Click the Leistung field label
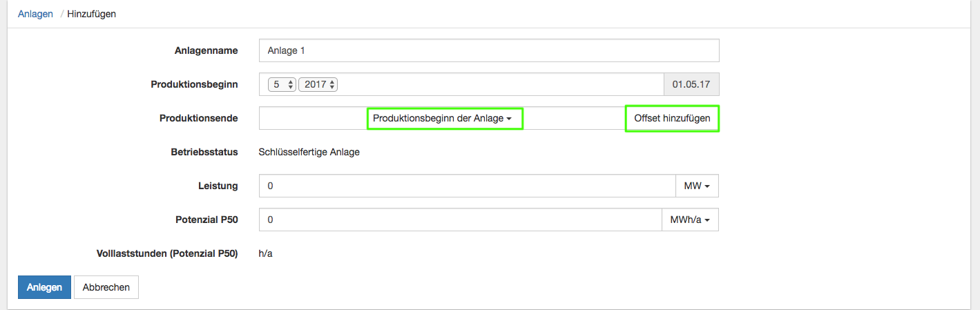 218,186
